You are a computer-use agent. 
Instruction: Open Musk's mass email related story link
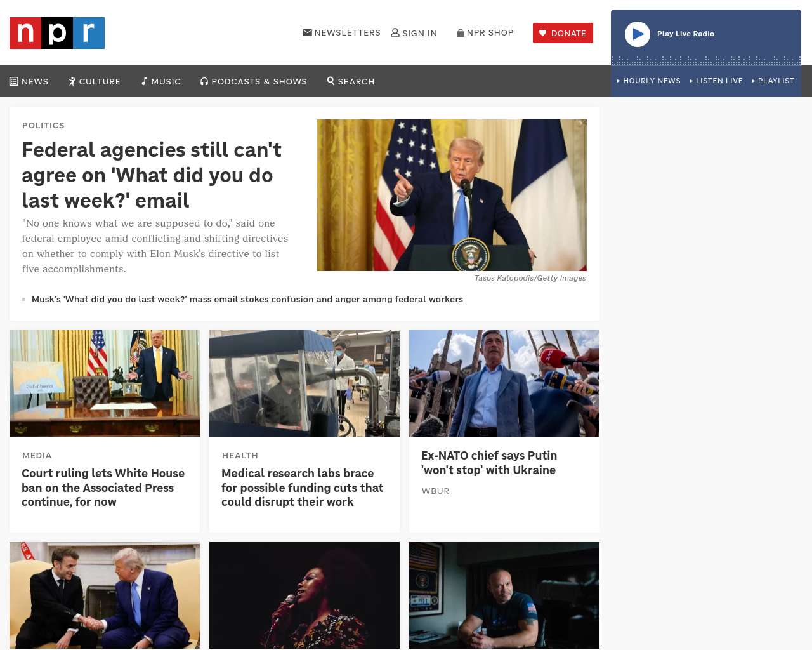[247, 299]
